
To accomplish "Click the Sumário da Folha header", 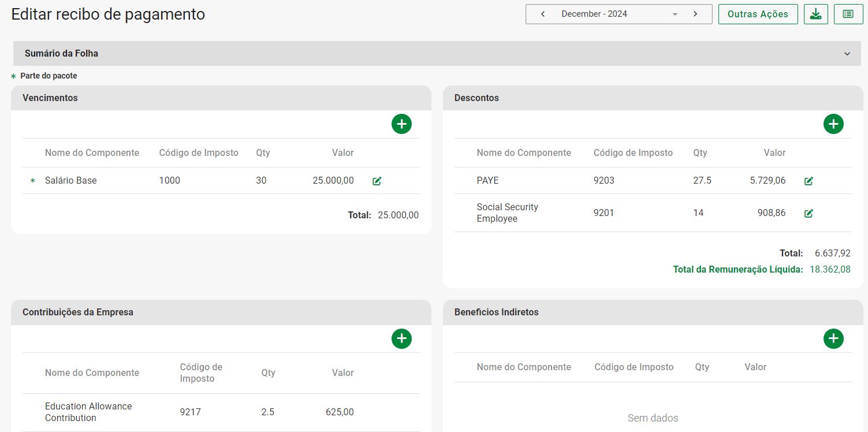I will (x=61, y=54).
